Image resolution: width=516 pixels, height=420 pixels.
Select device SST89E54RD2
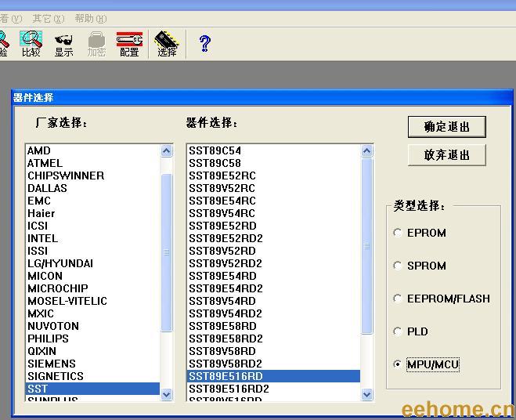click(273, 288)
